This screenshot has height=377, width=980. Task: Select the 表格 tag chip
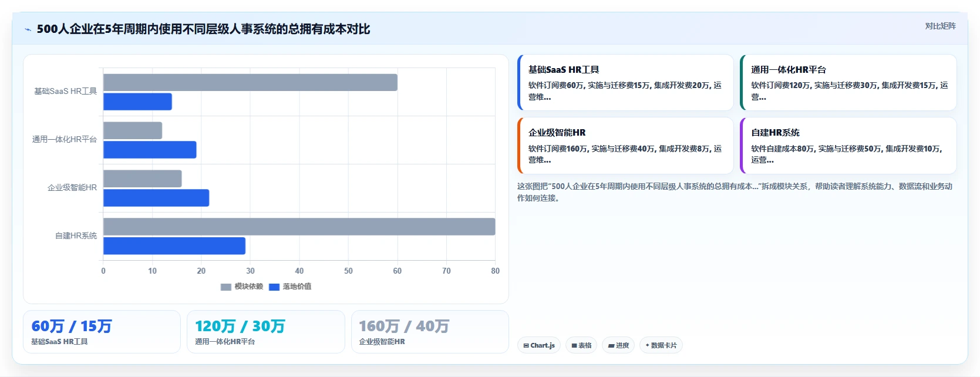(581, 345)
